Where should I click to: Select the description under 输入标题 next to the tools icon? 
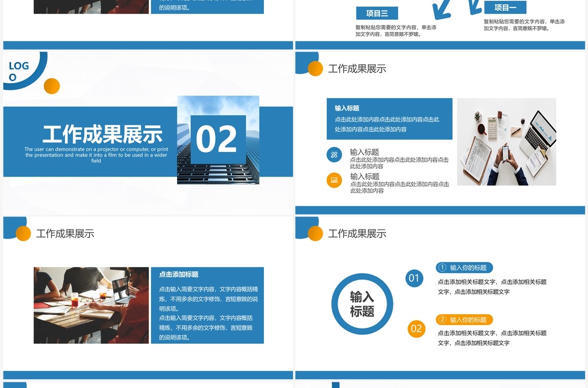point(399,163)
